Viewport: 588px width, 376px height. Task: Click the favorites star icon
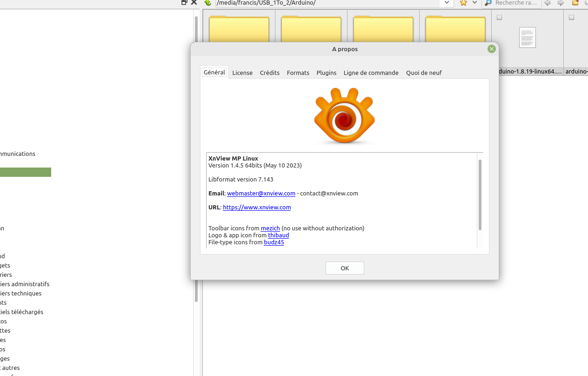(x=463, y=3)
